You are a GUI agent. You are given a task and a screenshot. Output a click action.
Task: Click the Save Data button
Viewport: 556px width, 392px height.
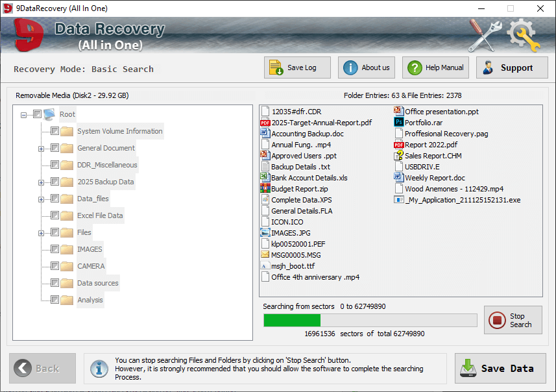click(x=500, y=368)
